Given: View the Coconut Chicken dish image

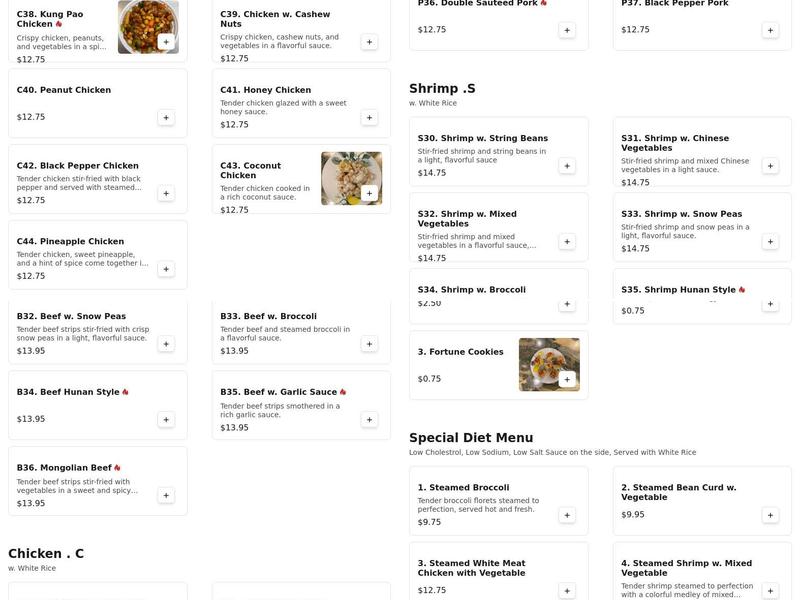Looking at the screenshot, I should pos(350,178).
